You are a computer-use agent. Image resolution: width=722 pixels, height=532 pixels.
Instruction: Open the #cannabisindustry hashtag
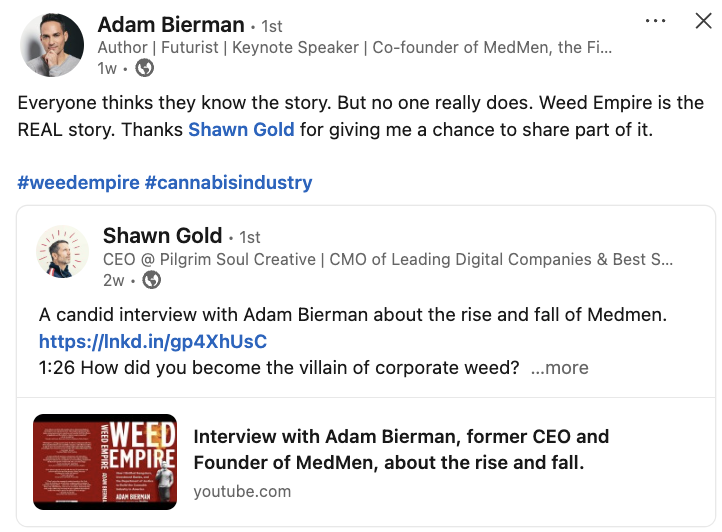tap(228, 182)
